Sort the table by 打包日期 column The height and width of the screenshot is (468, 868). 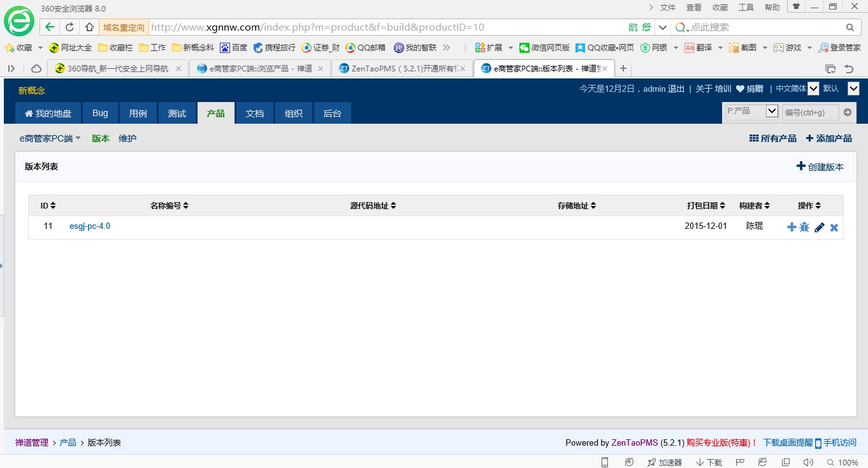(x=706, y=205)
